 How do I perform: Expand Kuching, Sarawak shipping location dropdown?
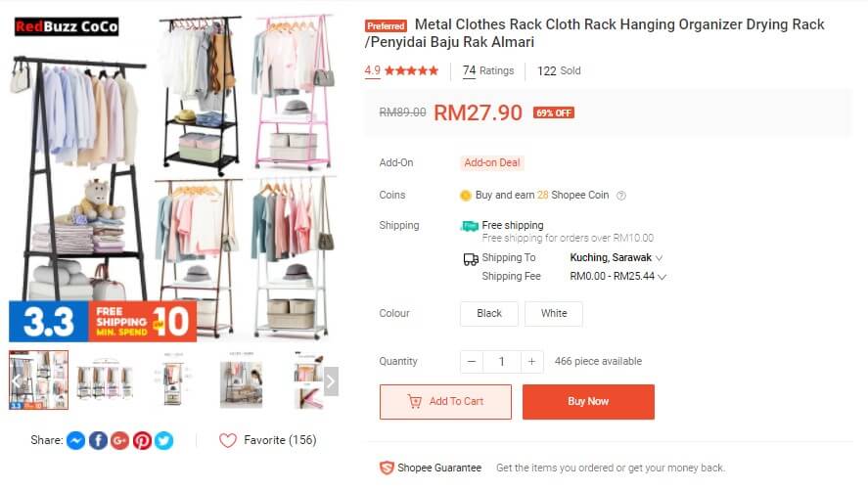coord(617,258)
